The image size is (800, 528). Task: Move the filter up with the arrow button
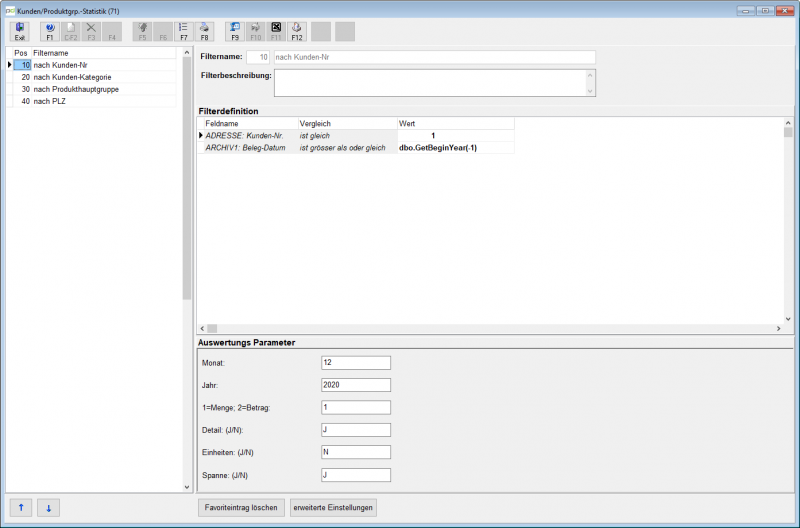click(21, 508)
